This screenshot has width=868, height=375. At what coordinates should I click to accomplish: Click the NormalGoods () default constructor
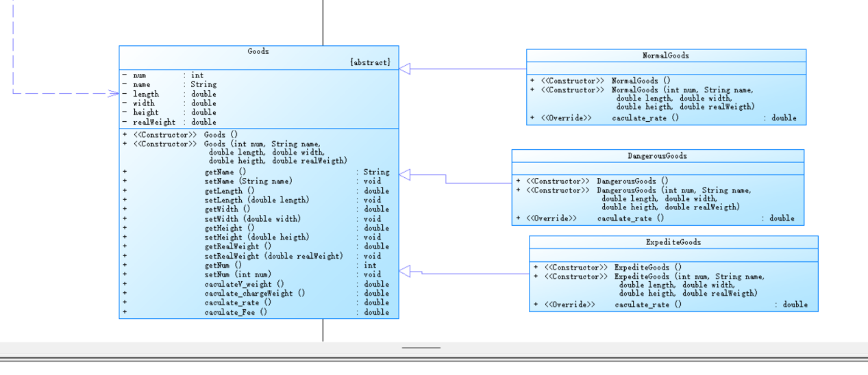coord(601,81)
